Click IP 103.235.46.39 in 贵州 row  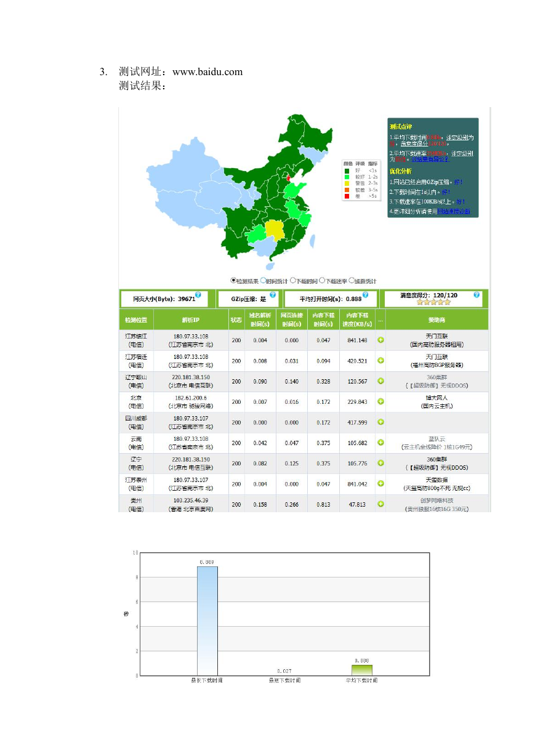click(x=191, y=501)
